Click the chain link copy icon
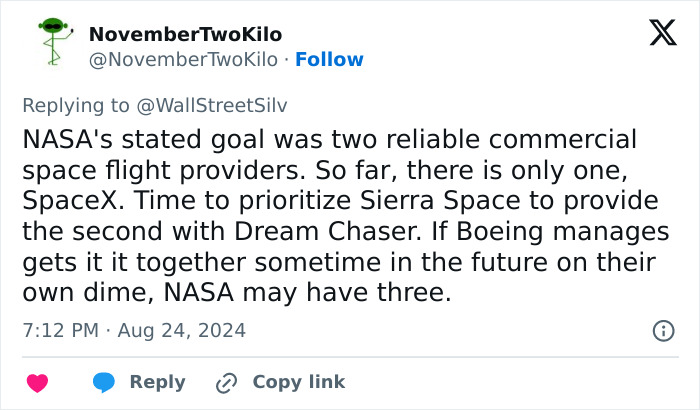Image resolution: width=700 pixels, height=410 pixels. 226,382
